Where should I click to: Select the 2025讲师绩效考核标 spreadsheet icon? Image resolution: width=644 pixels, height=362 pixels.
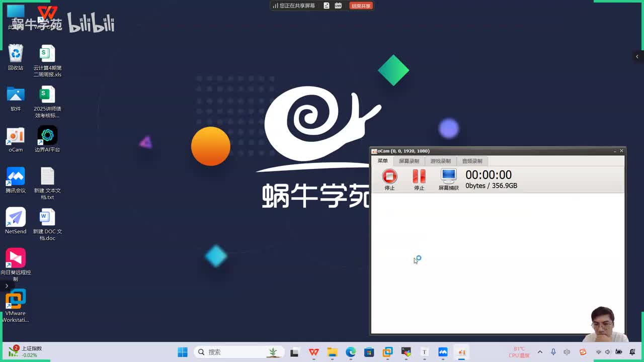click(47, 102)
